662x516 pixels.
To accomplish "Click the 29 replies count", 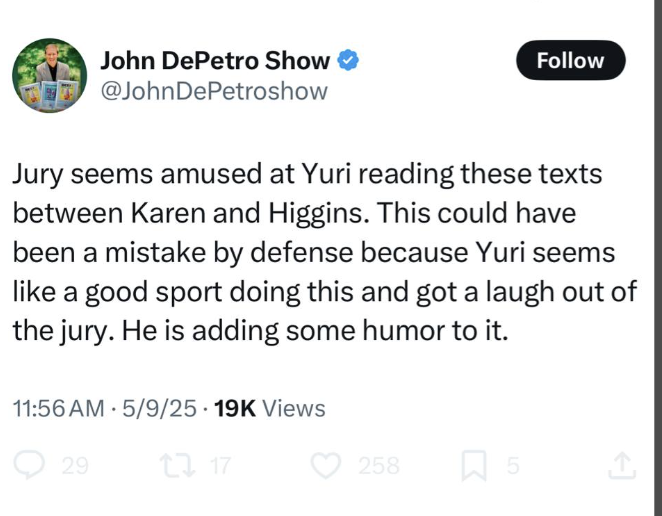I will pos(74,464).
